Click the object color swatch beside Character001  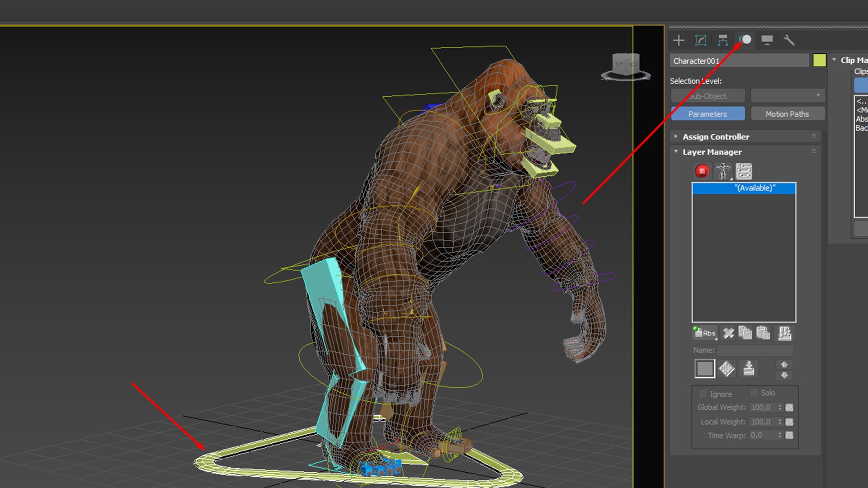click(819, 61)
